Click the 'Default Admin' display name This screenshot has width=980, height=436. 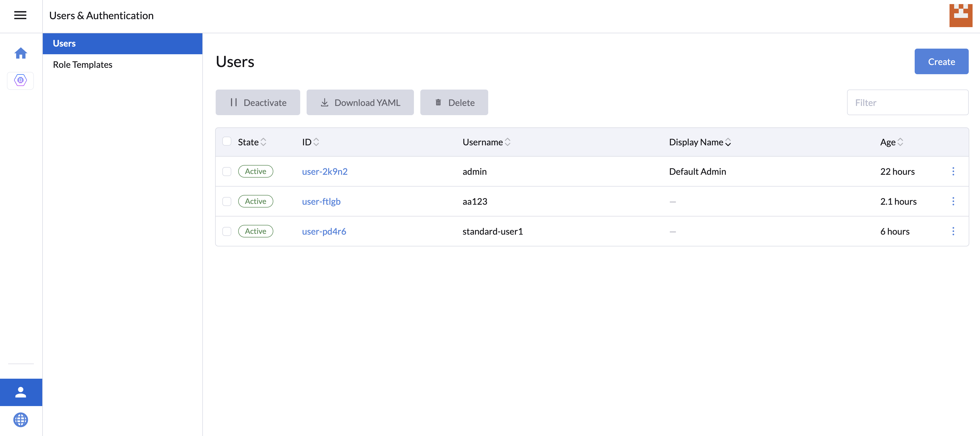tap(697, 171)
